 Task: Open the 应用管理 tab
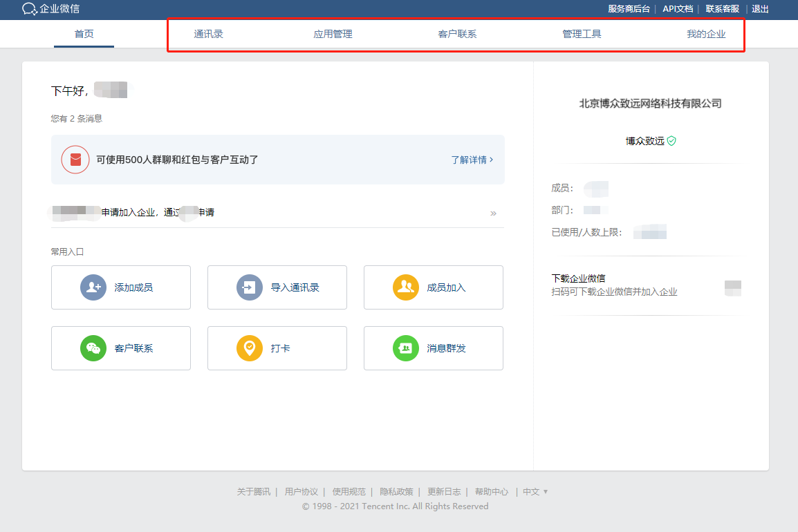[x=333, y=34]
